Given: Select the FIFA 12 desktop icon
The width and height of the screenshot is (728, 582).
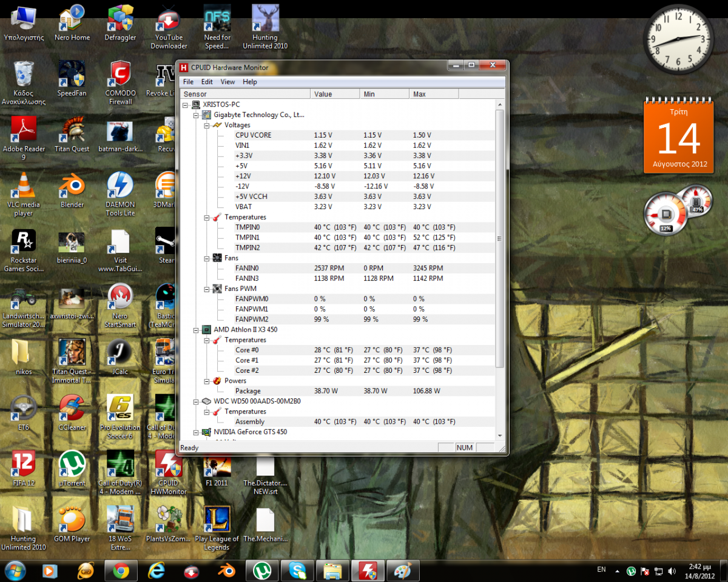Looking at the screenshot, I should 24,469.
